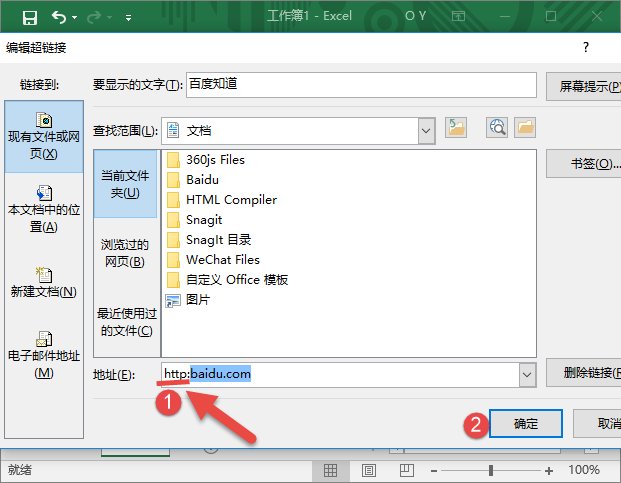
Task: Click the zoom in plus button
Action: (x=549, y=471)
